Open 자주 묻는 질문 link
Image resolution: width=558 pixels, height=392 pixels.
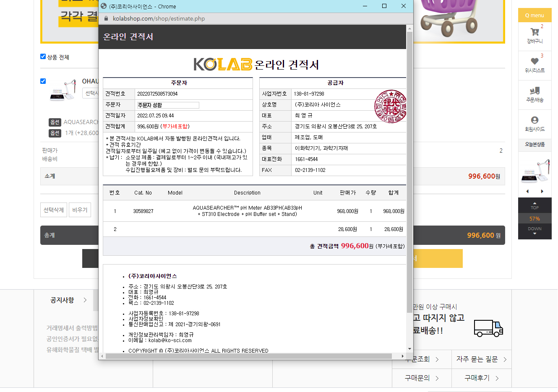481,359
